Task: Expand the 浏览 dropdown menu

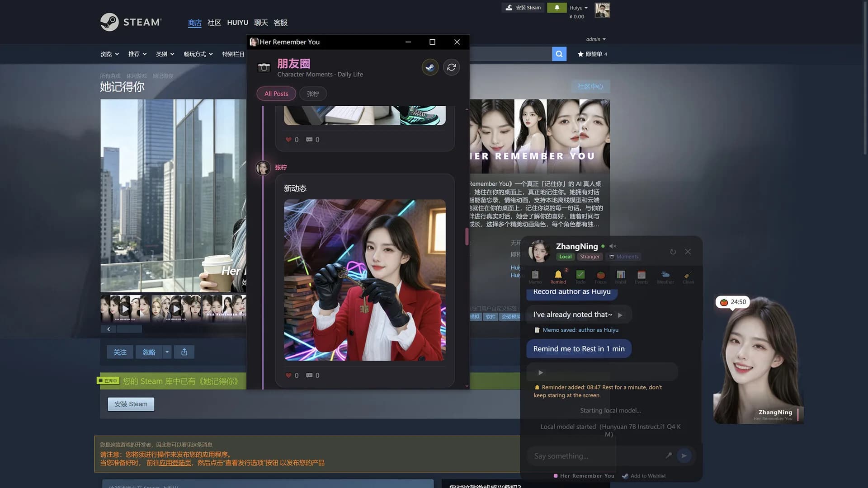Action: [110, 54]
